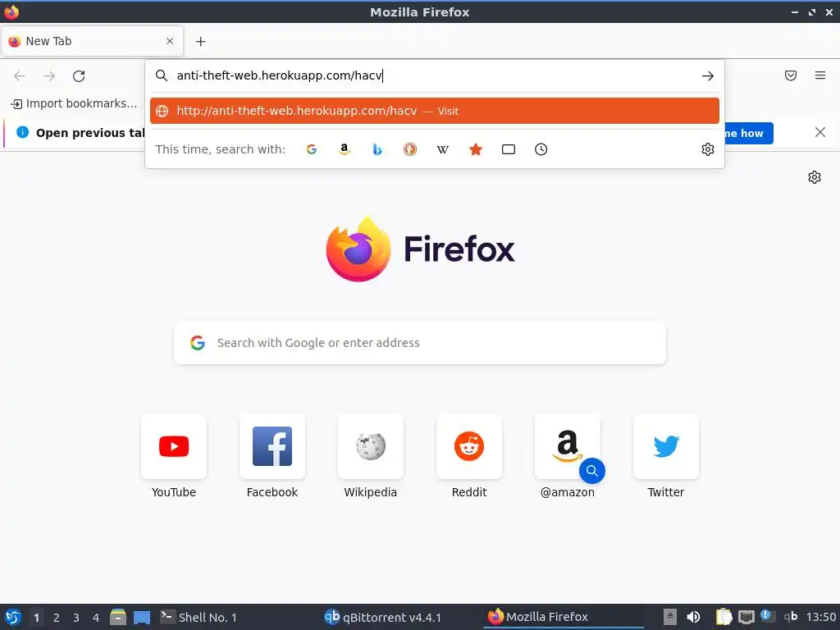Go forward one page
Screen dimensions: 840x630
pyautogui.click(x=49, y=76)
